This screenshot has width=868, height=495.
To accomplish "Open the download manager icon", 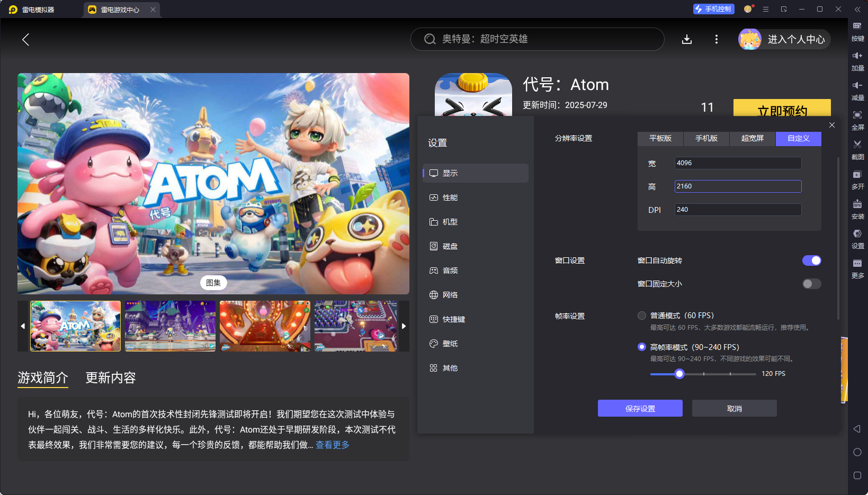I will tap(687, 39).
